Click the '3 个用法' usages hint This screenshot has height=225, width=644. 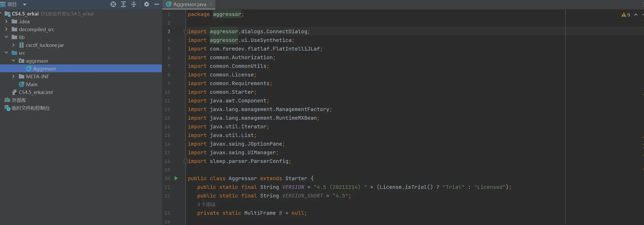tap(206, 205)
